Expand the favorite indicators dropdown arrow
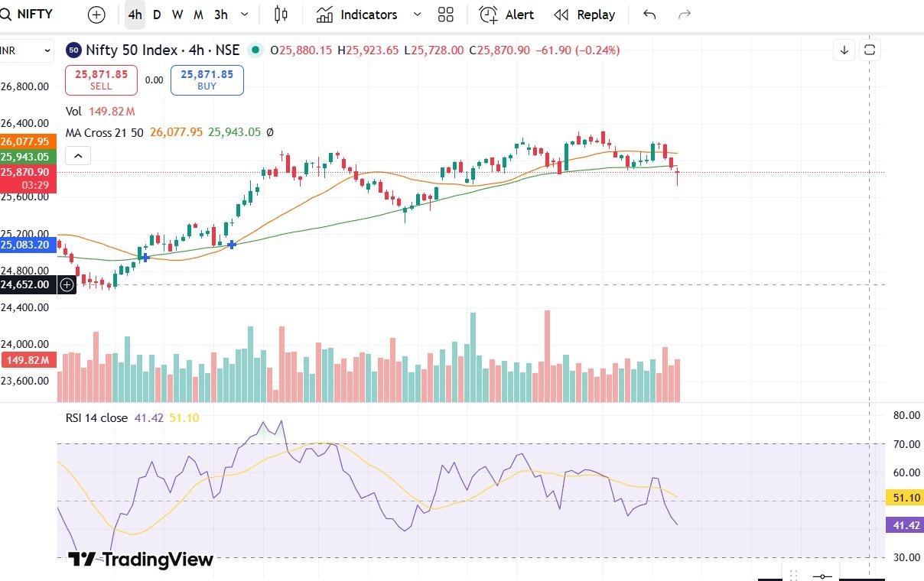The height and width of the screenshot is (581, 924). pyautogui.click(x=417, y=15)
